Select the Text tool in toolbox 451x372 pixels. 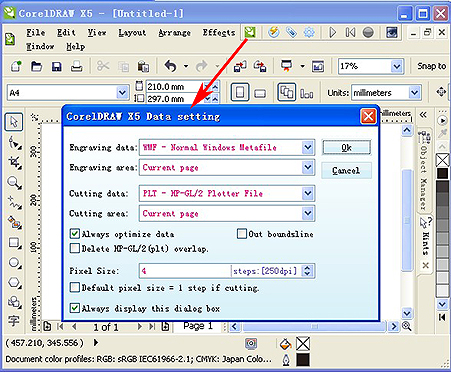14,321
